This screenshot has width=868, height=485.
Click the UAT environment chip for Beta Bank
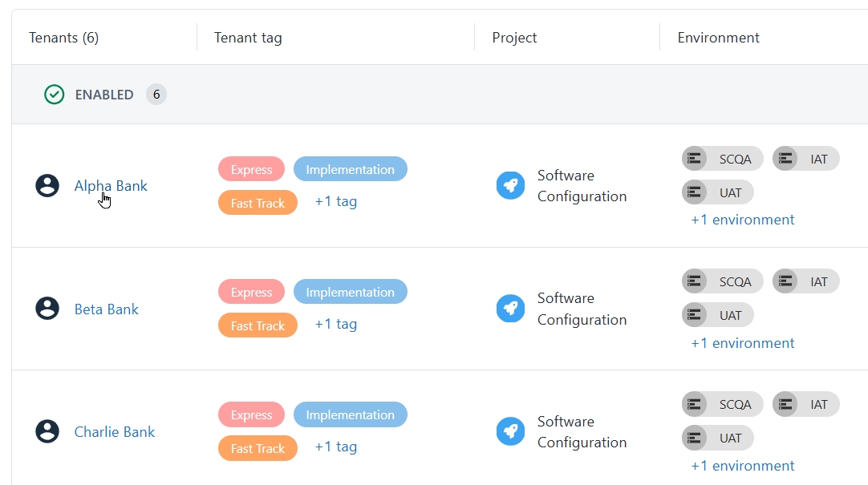(x=718, y=315)
